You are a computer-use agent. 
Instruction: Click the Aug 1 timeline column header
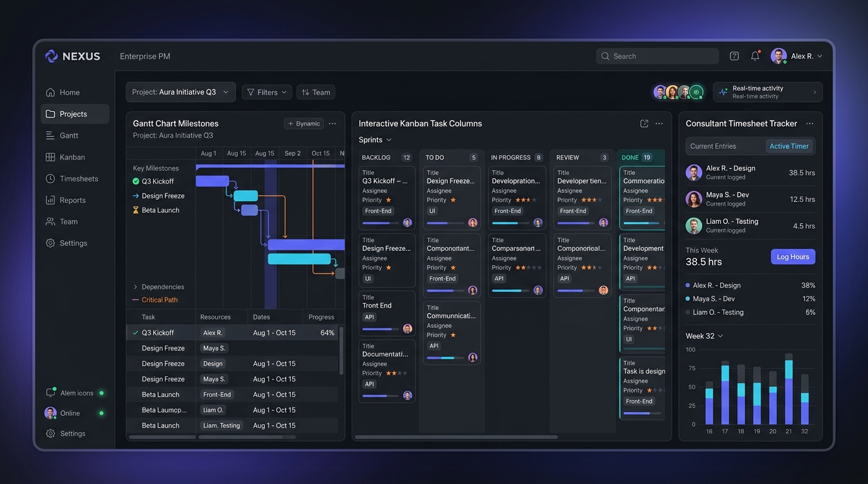(x=208, y=153)
